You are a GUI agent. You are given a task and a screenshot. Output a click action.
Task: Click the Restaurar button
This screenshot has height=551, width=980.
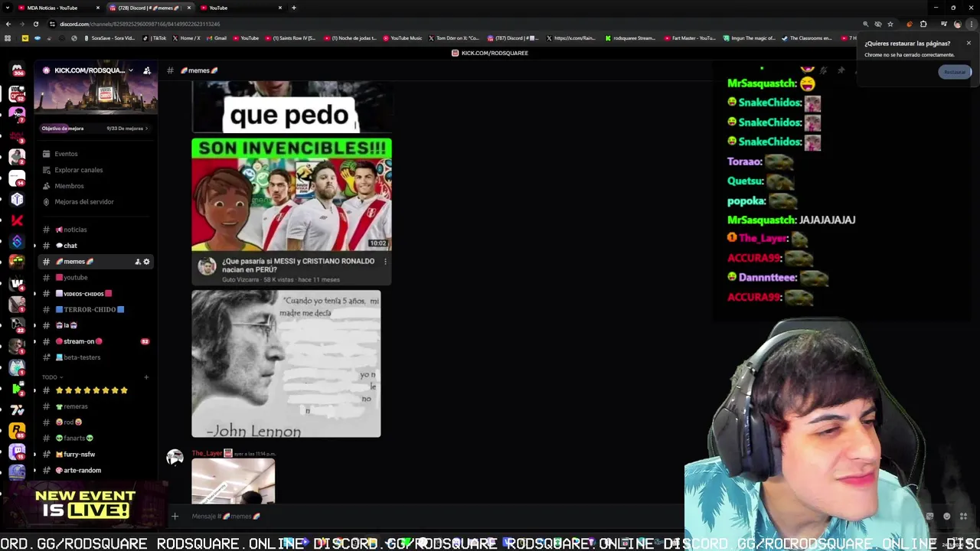[x=955, y=72]
